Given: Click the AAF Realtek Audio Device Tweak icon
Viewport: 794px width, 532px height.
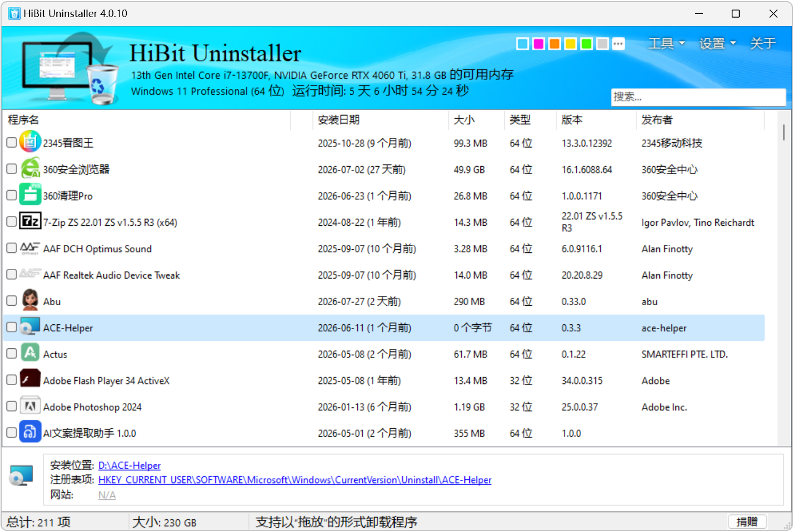Looking at the screenshot, I should pyautogui.click(x=30, y=274).
